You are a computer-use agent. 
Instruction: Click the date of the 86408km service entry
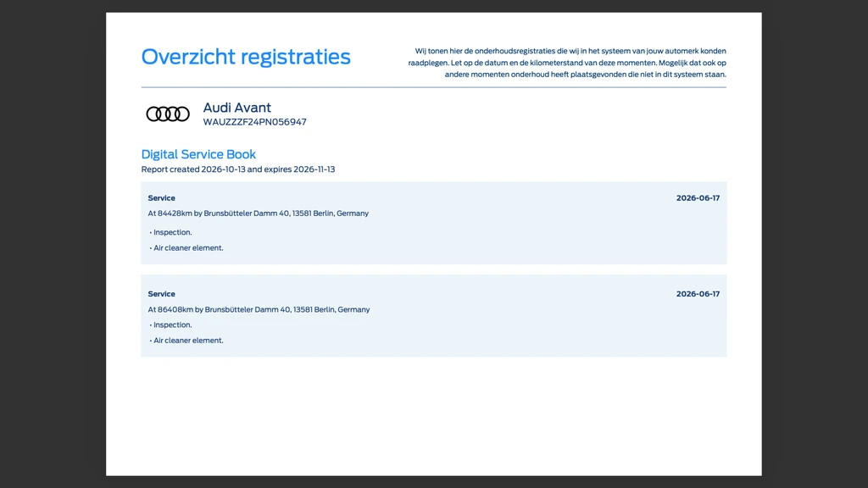[698, 294]
